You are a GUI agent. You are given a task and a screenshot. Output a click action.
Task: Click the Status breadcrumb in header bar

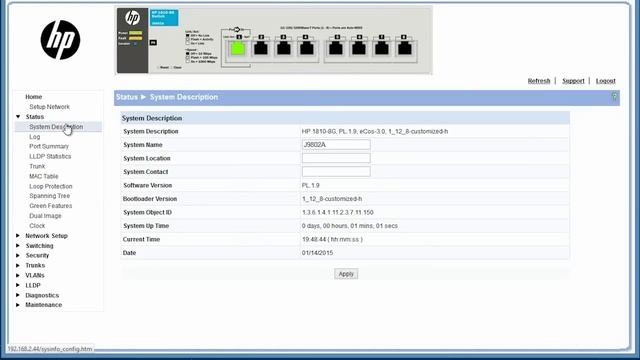127,97
